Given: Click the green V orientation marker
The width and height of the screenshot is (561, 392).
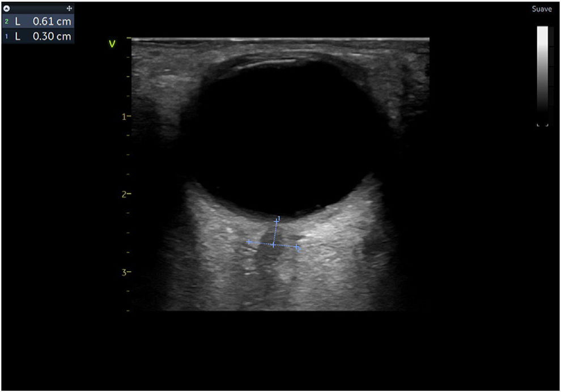Looking at the screenshot, I should pyautogui.click(x=112, y=44).
